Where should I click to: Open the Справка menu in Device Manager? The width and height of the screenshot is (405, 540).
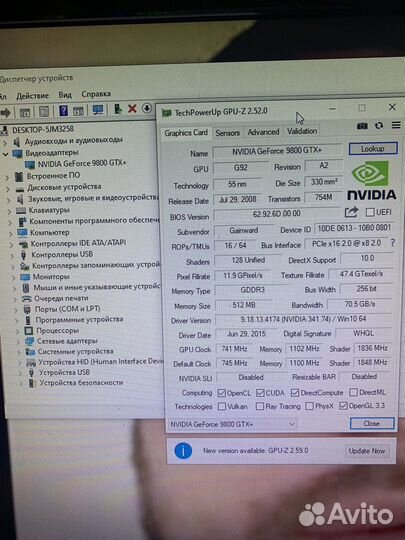(96, 94)
